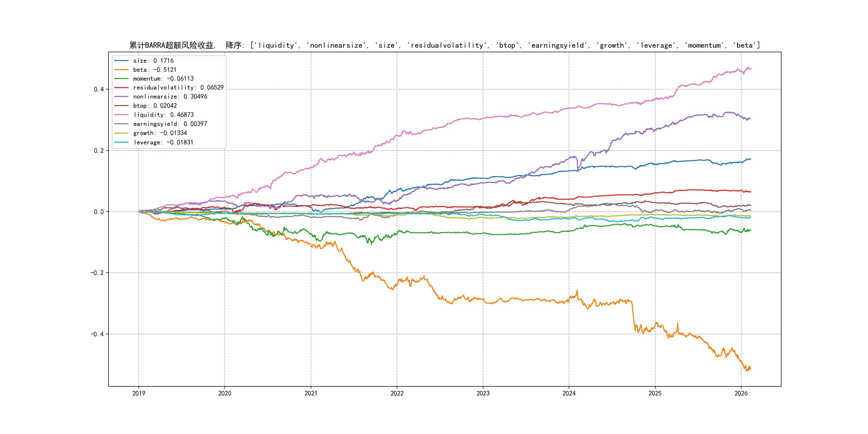868x434 pixels.
Task: Click the 2019 x-axis tick label
Action: click(x=139, y=393)
